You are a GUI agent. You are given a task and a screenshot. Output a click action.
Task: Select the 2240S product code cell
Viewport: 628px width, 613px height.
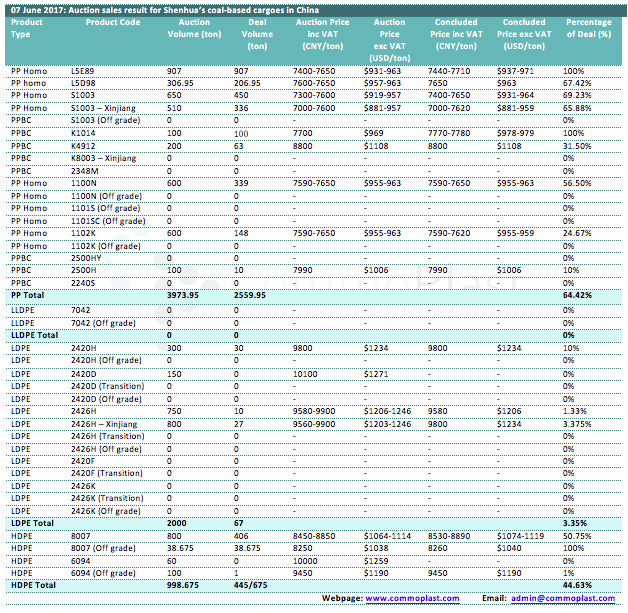click(x=84, y=283)
